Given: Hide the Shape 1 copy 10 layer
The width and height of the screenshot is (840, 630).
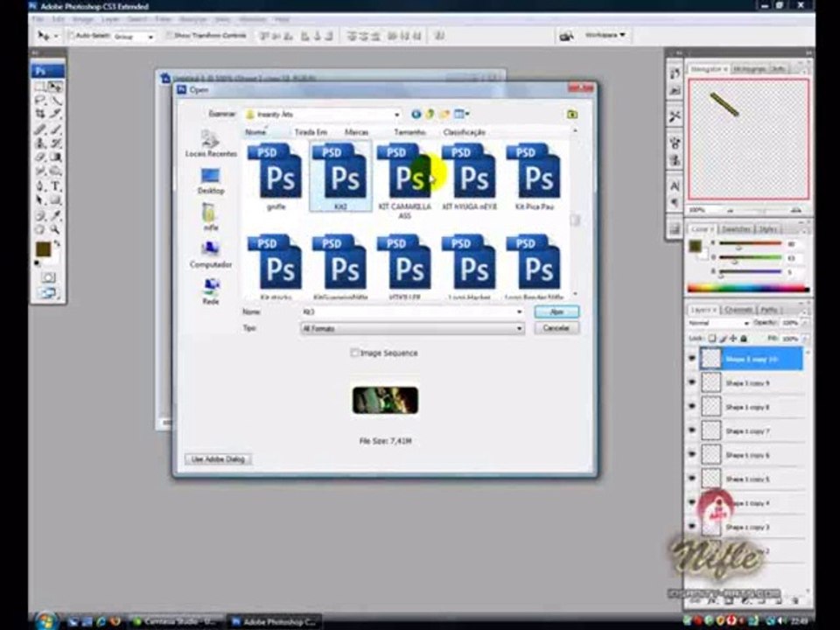Looking at the screenshot, I should [x=691, y=359].
